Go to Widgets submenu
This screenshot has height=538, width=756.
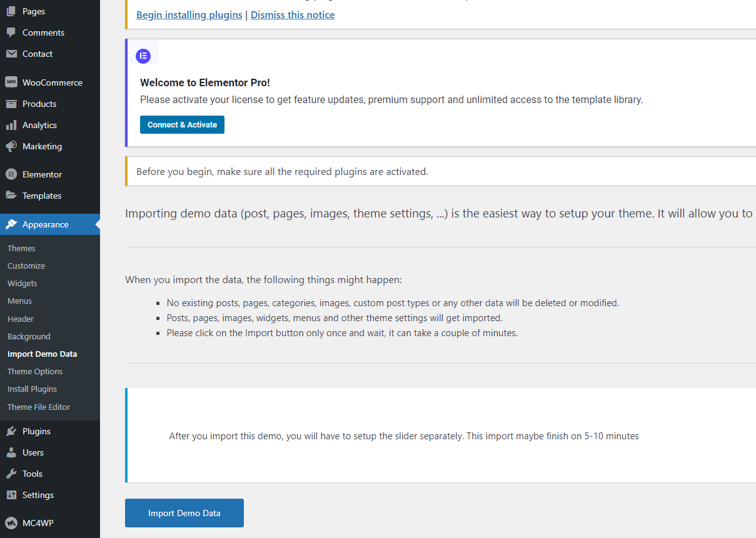23,283
